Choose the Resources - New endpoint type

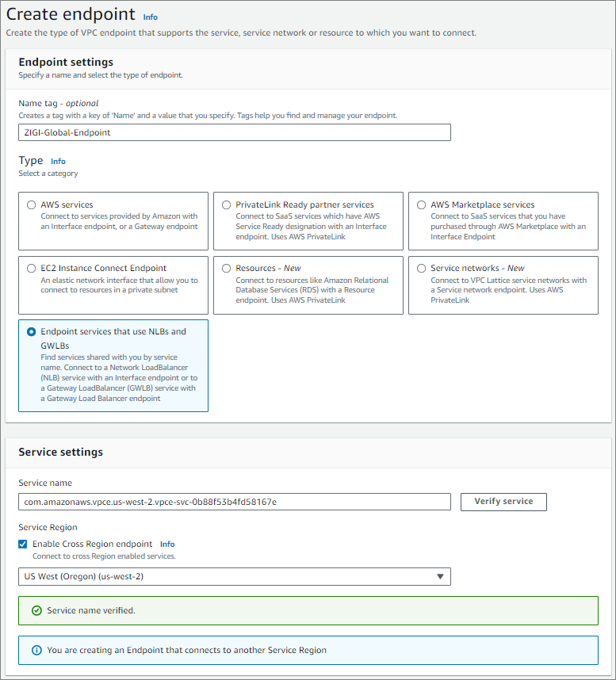(x=226, y=268)
